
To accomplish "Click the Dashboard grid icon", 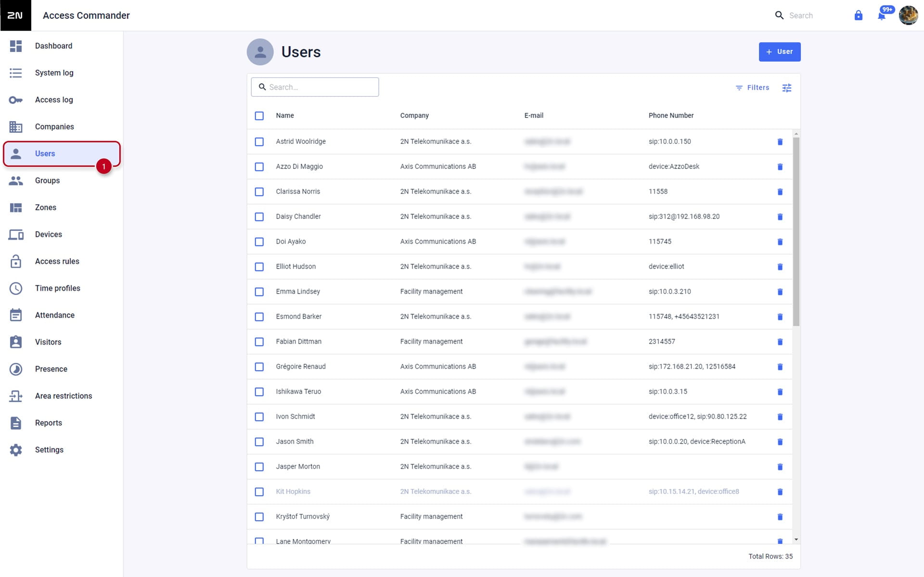I will pos(16,46).
